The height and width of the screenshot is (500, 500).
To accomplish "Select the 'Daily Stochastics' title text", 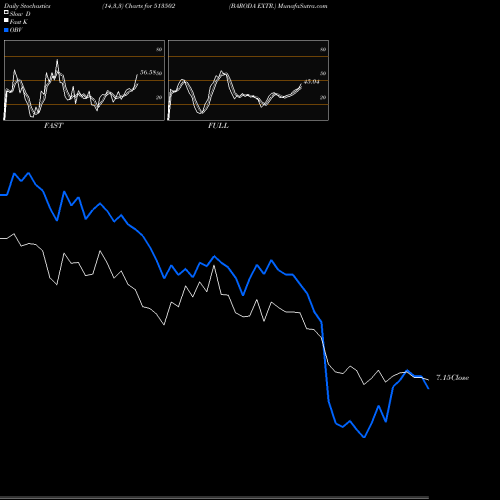I will (27, 6).
